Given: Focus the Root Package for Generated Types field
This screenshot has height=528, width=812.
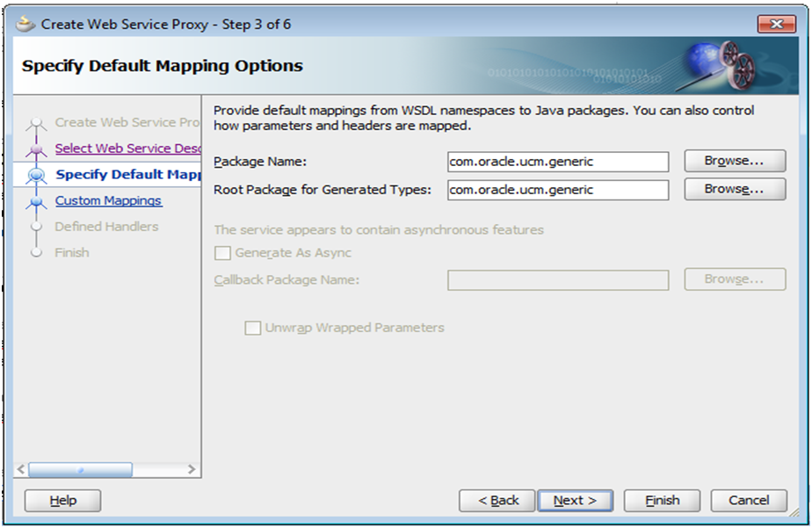Looking at the screenshot, I should pyautogui.click(x=557, y=189).
